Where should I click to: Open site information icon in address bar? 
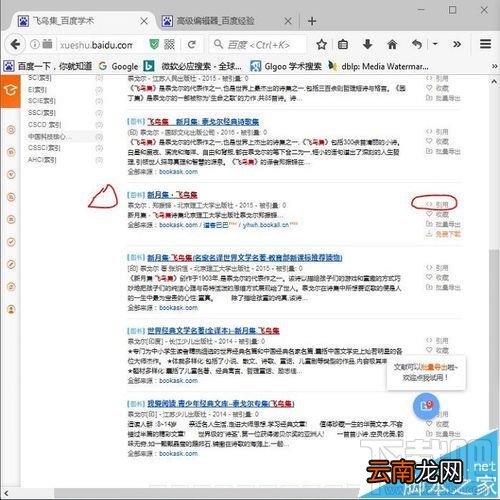(x=35, y=44)
